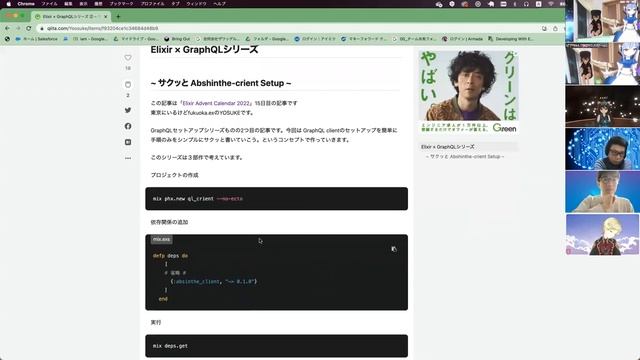Open the Chrome menu
This screenshot has width=640, height=360.
tap(26, 4)
